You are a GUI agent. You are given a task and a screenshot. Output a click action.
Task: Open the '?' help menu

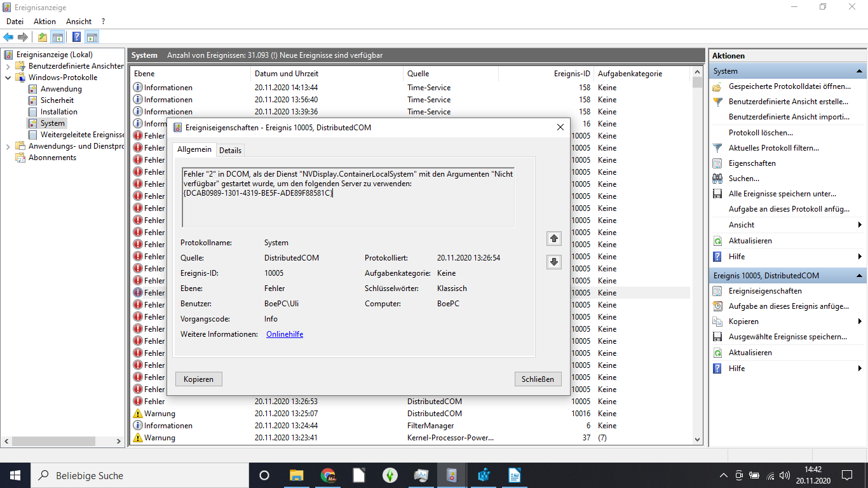(x=103, y=22)
